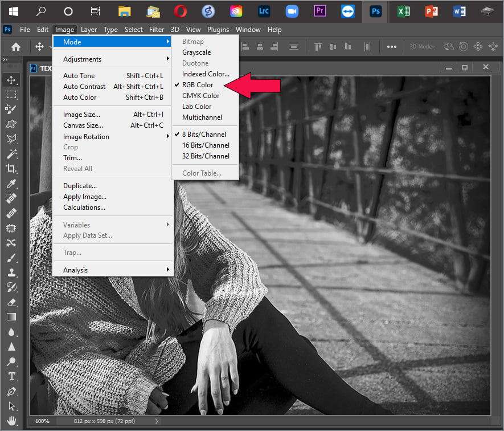Open Image Size dialog
This screenshot has height=431, width=504.
[112, 115]
